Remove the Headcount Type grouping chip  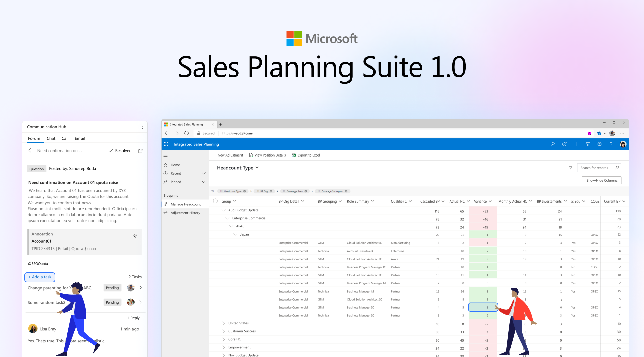pos(245,191)
